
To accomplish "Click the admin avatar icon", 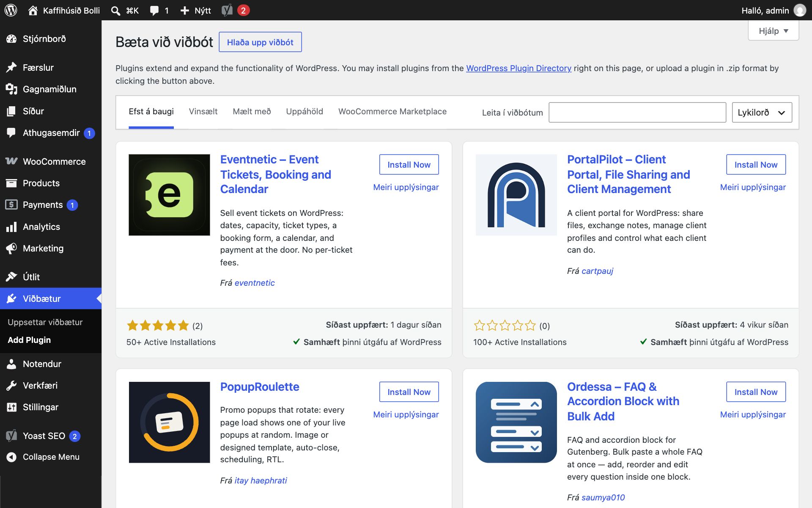I will 800,10.
